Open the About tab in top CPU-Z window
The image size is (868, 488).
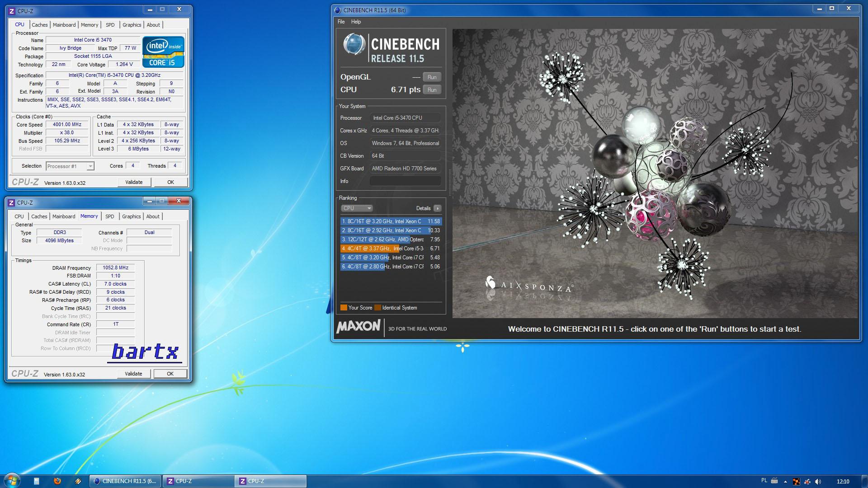tap(153, 25)
